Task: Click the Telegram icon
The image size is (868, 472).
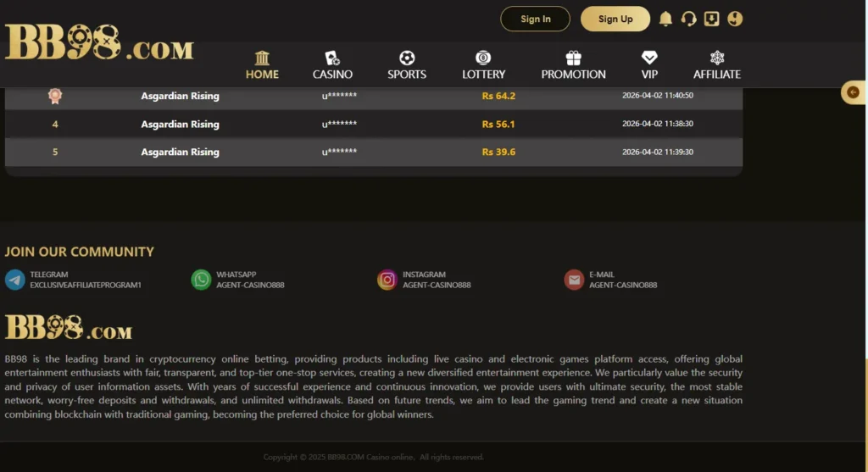Action: pos(15,280)
